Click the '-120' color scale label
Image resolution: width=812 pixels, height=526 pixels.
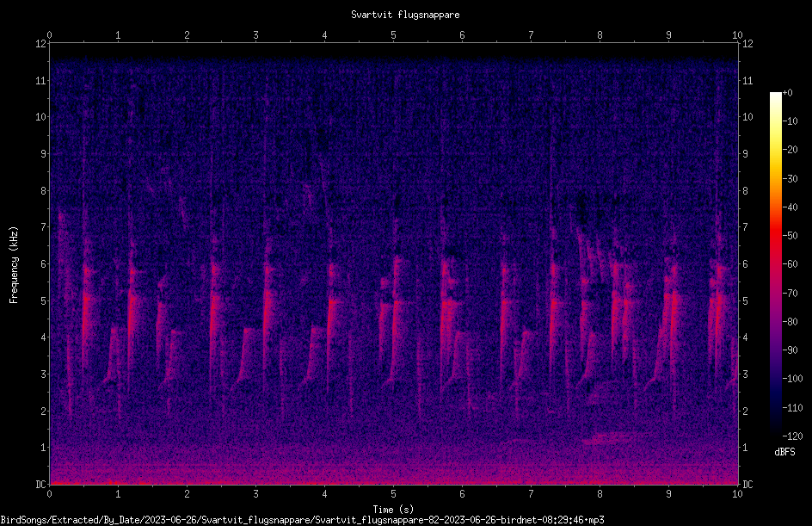792,436
